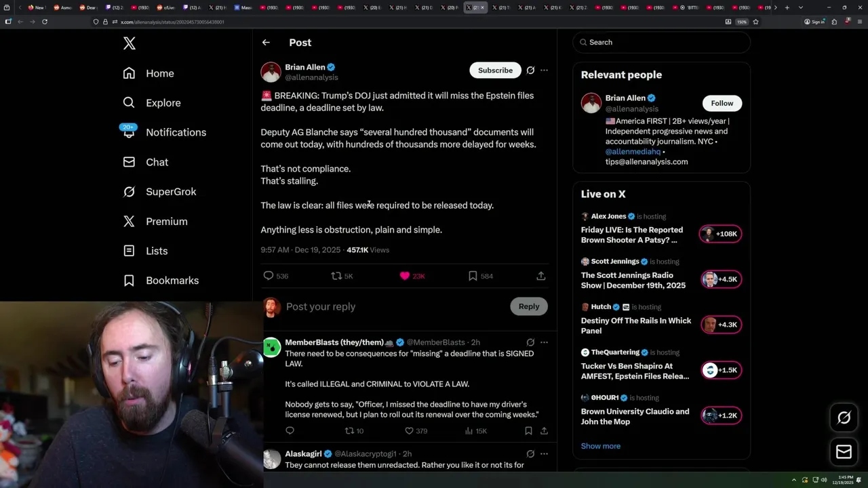Click the share icon on the main post
The height and width of the screenshot is (488, 868).
(540, 276)
